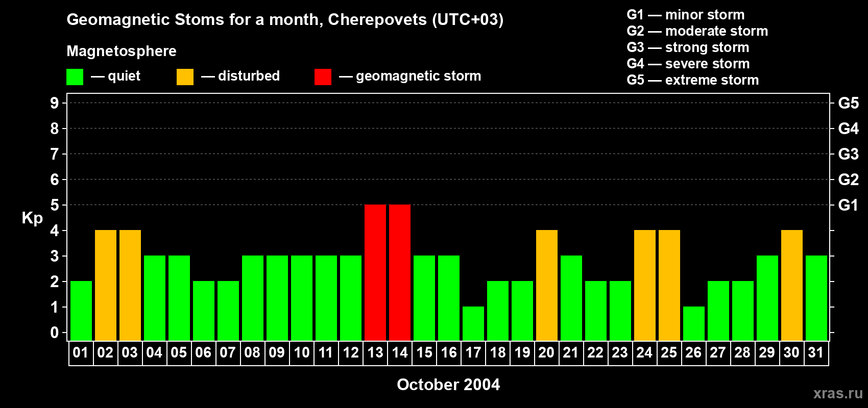Click the green bar for day 26
Screen dimensions: 868x408
tap(694, 323)
